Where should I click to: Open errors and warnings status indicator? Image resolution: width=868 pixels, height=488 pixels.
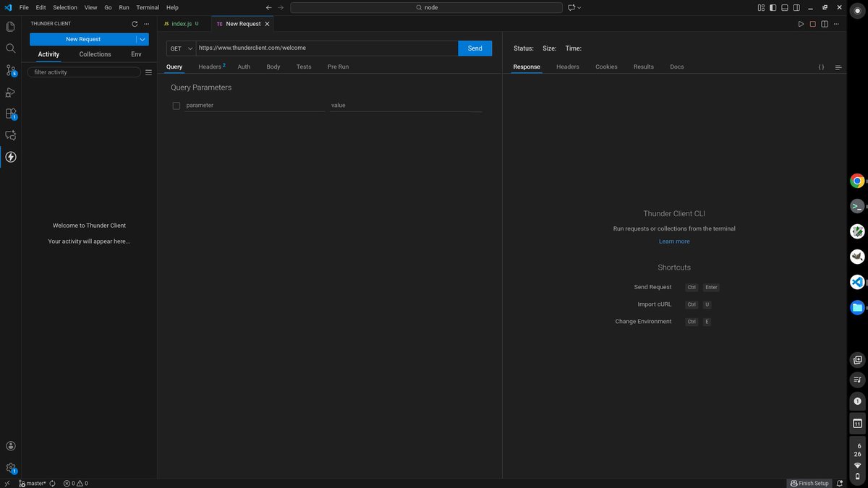[75, 483]
